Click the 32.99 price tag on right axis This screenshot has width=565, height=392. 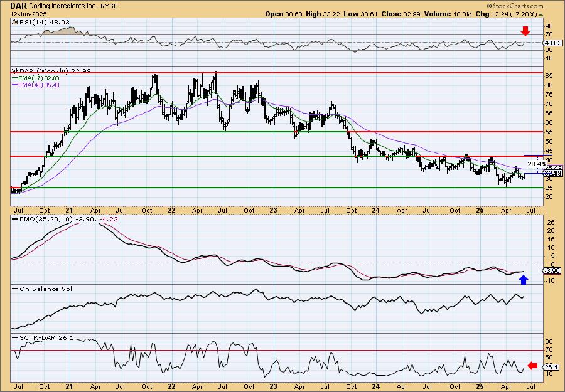(x=553, y=174)
